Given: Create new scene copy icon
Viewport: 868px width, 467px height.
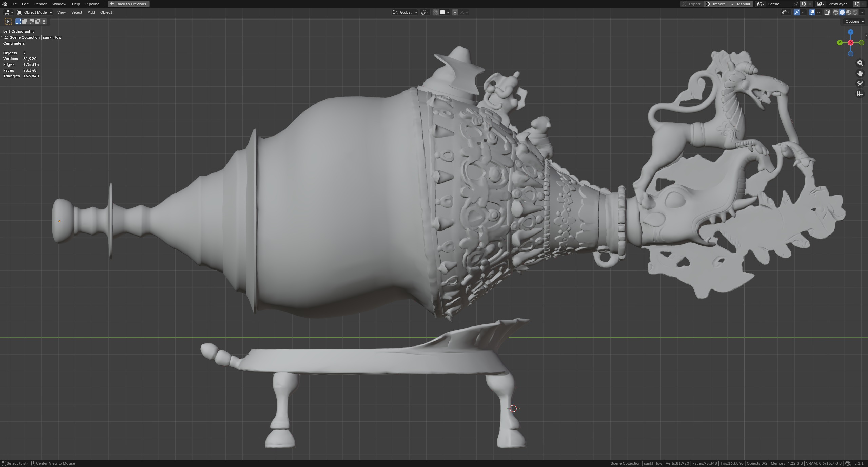Looking at the screenshot, I should pos(803,4).
